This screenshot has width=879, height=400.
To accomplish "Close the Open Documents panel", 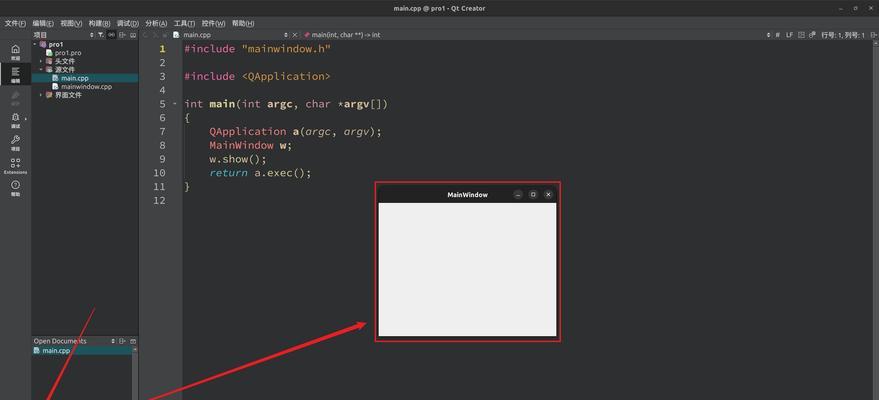I will point(133,341).
